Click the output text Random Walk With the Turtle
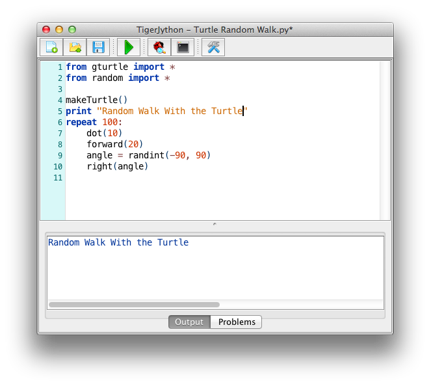The width and height of the screenshot is (430, 386). (x=118, y=242)
